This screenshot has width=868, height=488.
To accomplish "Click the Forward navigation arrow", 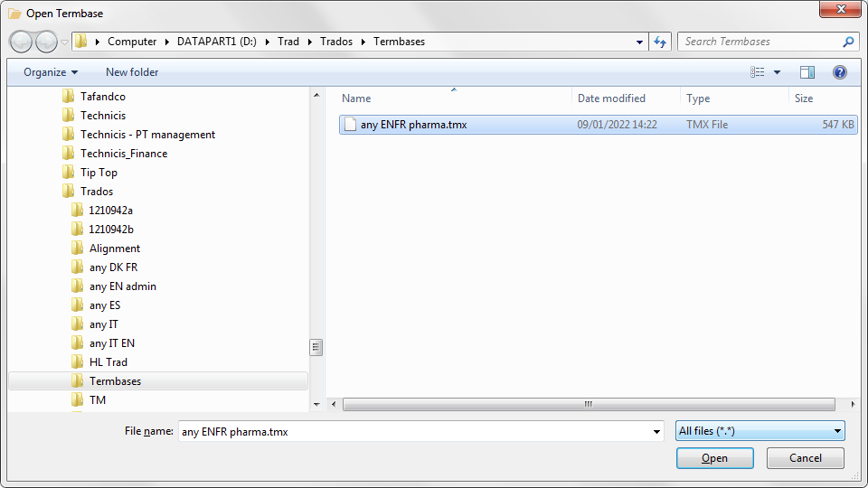I will (x=46, y=42).
